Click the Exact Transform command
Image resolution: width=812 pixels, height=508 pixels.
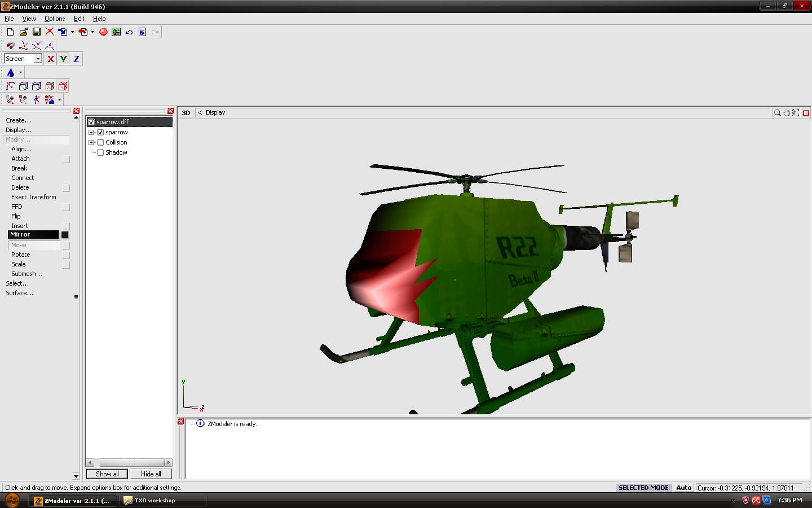coord(34,197)
